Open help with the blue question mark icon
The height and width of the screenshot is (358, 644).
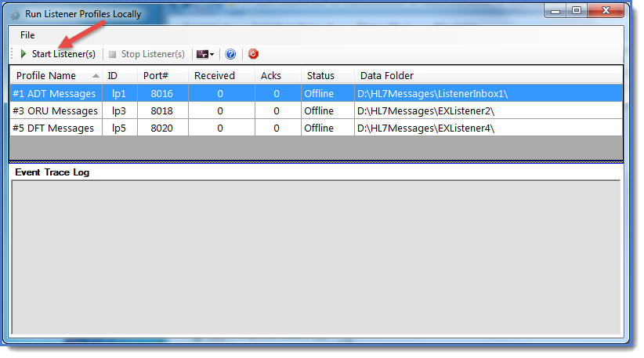[230, 54]
